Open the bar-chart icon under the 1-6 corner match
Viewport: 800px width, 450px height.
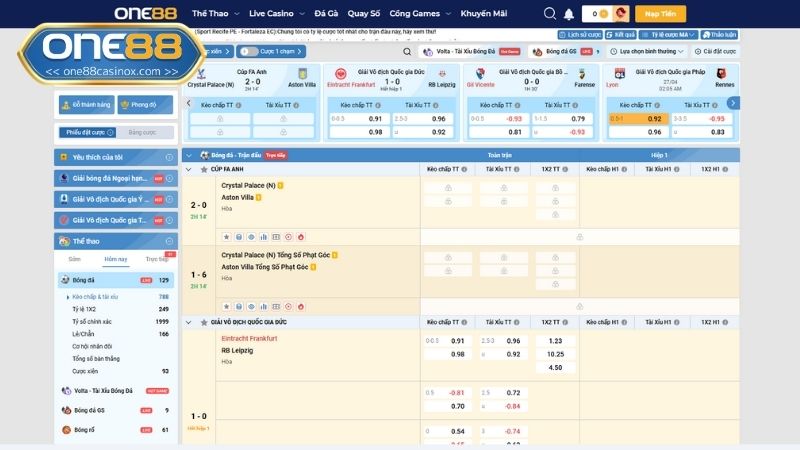click(x=264, y=307)
